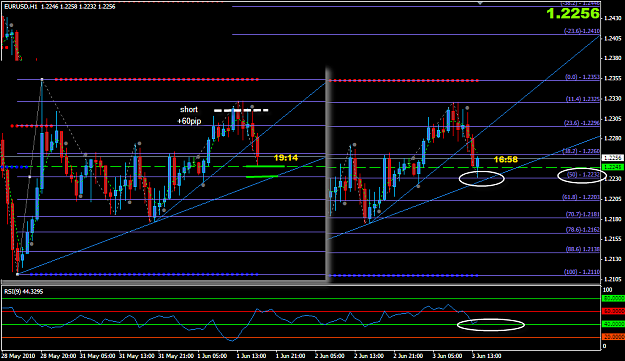Click the green 40.0000 RSI level tag
Screen dimensions: 625x361
click(x=613, y=324)
